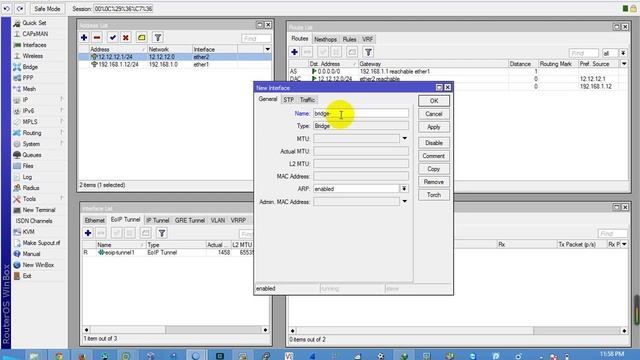The width and height of the screenshot is (640, 360).
Task: Add a new address with the plus icon in Address List
Action: [84, 38]
